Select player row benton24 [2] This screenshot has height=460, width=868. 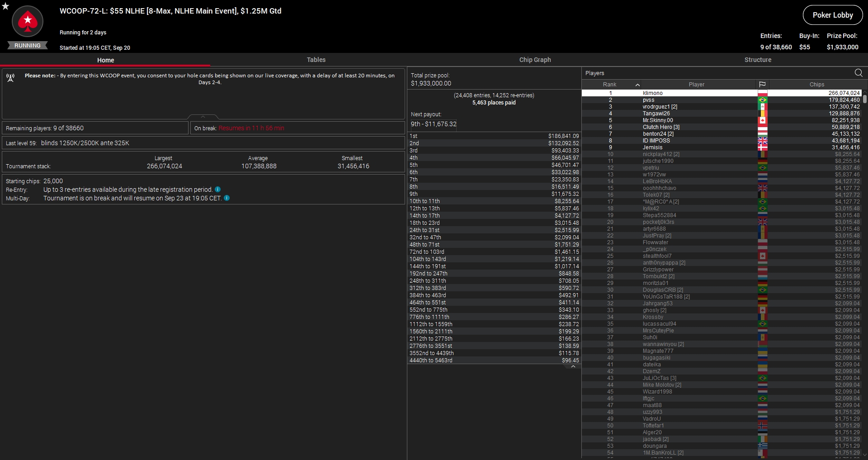click(x=722, y=134)
